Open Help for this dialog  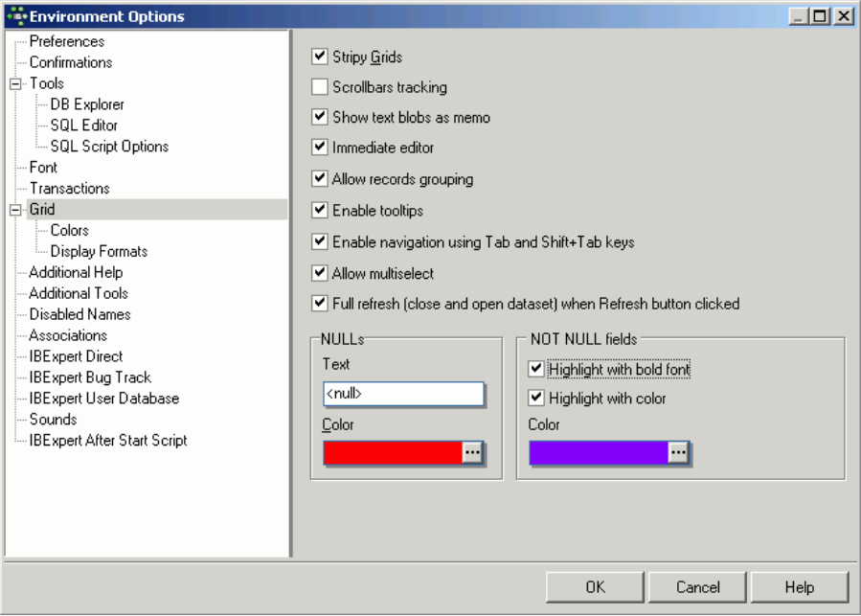coord(800,587)
